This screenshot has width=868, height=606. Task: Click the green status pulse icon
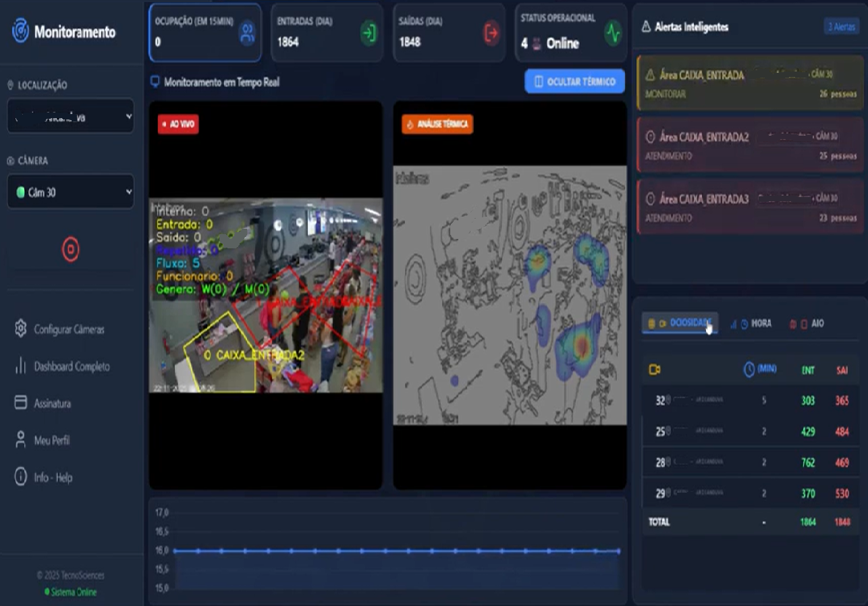(613, 33)
